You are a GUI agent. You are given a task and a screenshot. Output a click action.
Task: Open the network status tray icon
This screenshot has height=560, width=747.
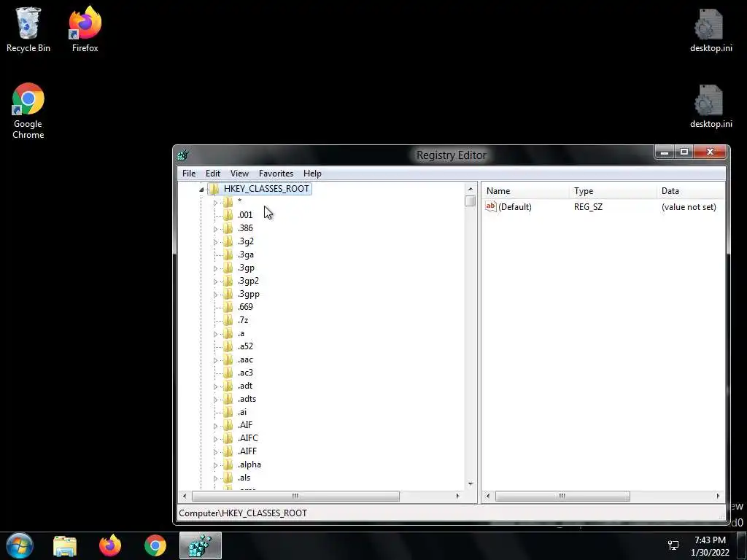(x=673, y=545)
